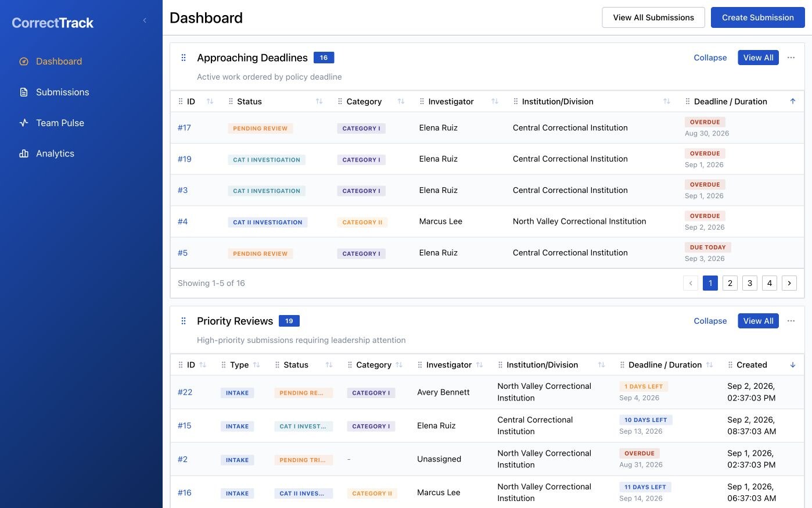812x508 pixels.
Task: Click the CorrectTrack logo
Action: [x=53, y=23]
